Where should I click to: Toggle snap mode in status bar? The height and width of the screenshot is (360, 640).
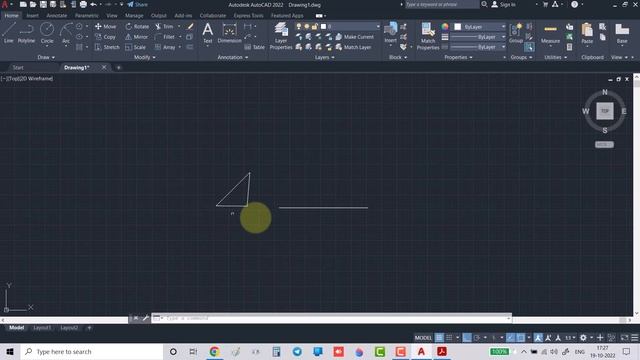click(449, 338)
